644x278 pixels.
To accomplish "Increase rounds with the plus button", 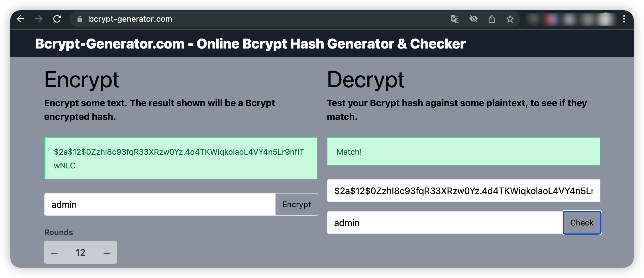I will (107, 253).
